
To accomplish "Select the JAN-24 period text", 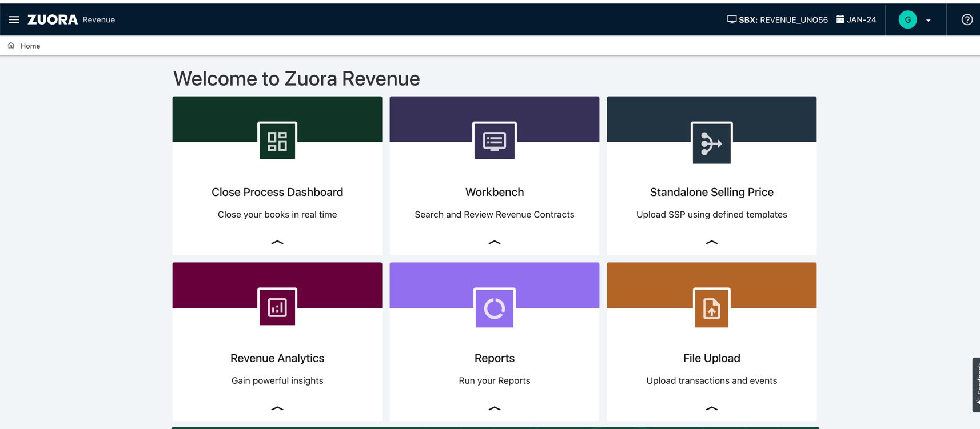I will [x=862, y=19].
